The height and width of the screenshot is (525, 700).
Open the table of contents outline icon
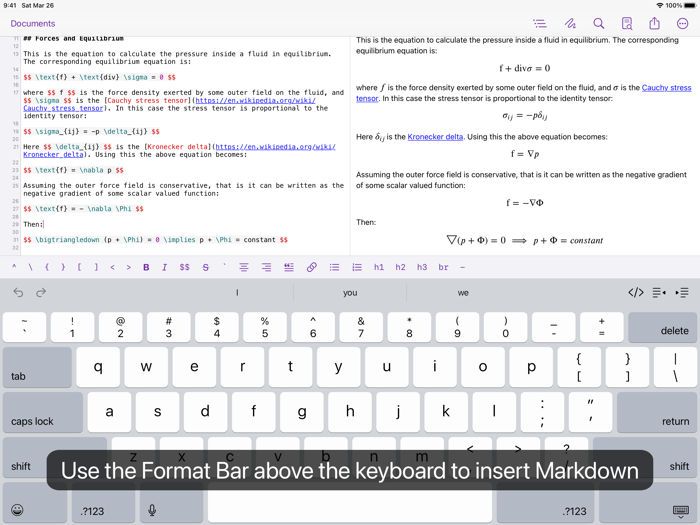coord(540,23)
